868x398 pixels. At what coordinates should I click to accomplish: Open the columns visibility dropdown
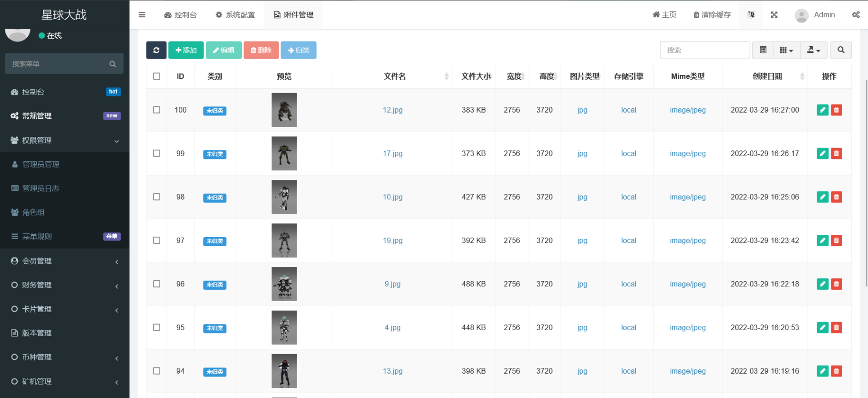[x=786, y=50]
